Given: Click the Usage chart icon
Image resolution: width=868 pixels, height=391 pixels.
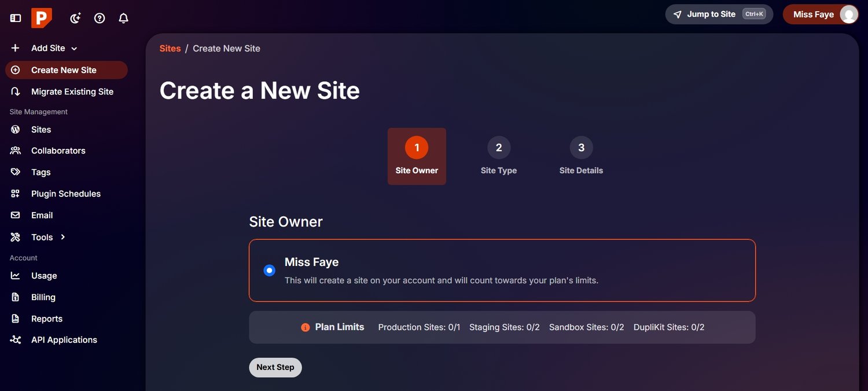Looking at the screenshot, I should tap(16, 276).
